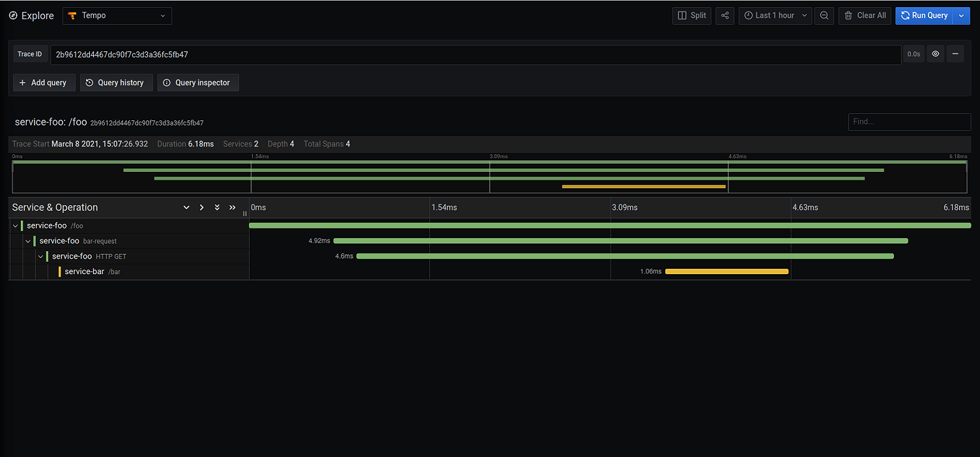
Task: Expand the Run Query options dropdown arrow
Action: click(960, 16)
